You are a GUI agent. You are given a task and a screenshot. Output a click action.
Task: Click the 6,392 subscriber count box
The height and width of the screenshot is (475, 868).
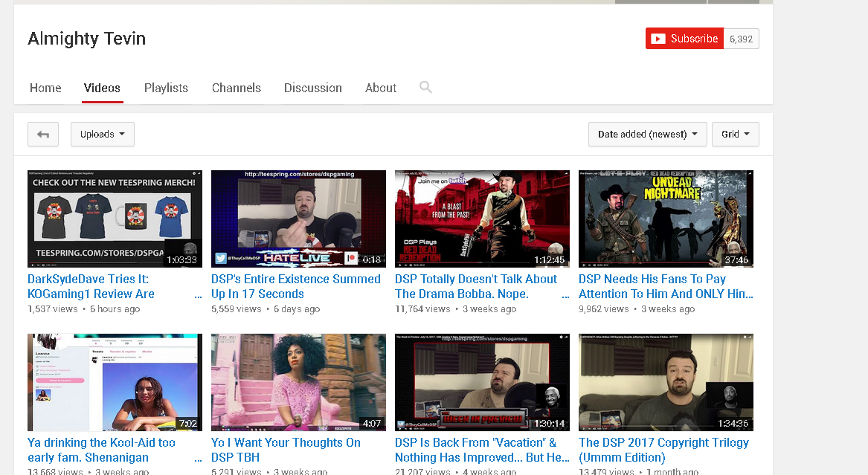741,39
